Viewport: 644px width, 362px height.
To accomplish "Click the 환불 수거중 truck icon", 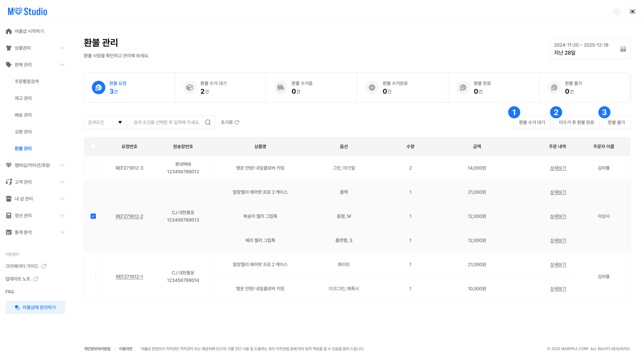I will point(281,87).
